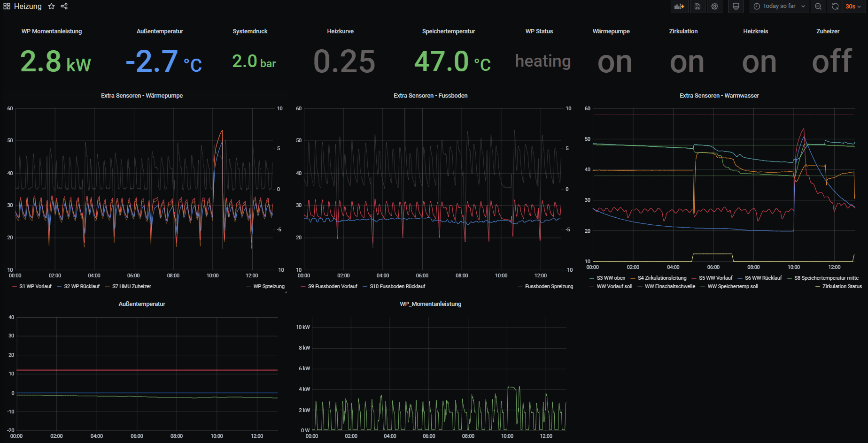The image size is (868, 443).
Task: Refresh the dashboard now
Action: 835,7
